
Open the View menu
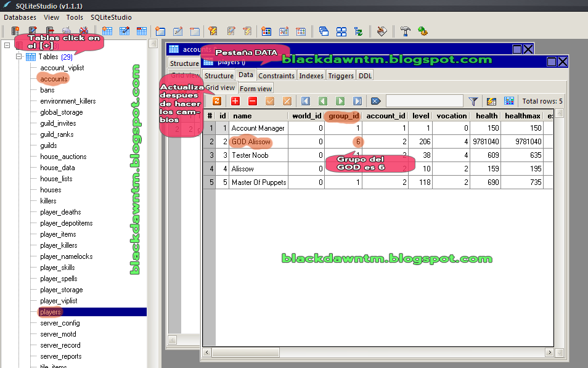51,17
